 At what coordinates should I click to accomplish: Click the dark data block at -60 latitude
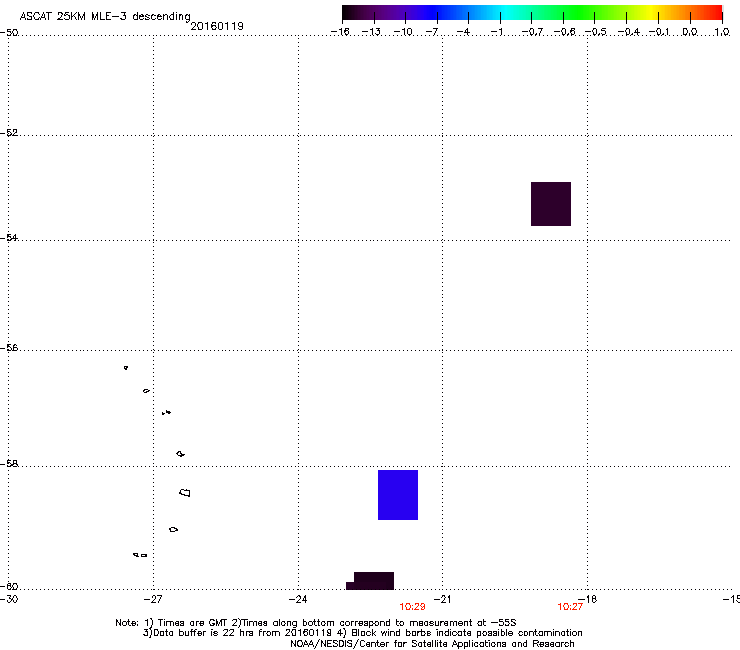[x=370, y=581]
